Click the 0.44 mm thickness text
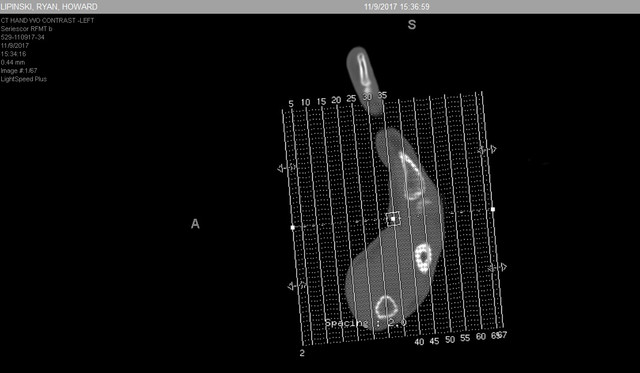 pos(13,62)
